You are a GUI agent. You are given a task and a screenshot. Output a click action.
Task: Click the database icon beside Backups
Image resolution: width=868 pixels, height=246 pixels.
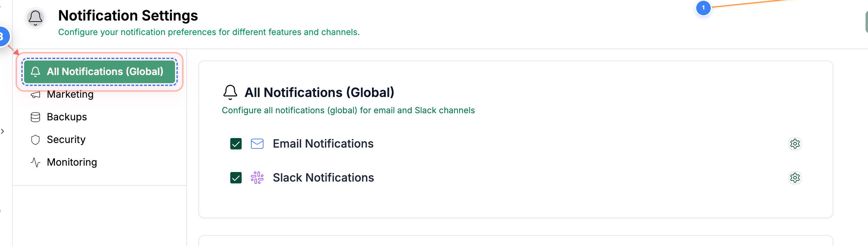pyautogui.click(x=35, y=117)
